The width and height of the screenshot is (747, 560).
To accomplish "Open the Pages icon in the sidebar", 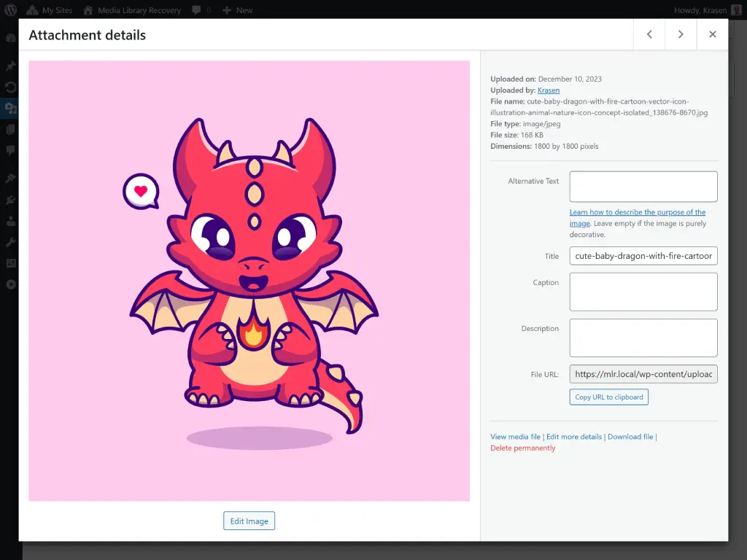I will (x=10, y=129).
